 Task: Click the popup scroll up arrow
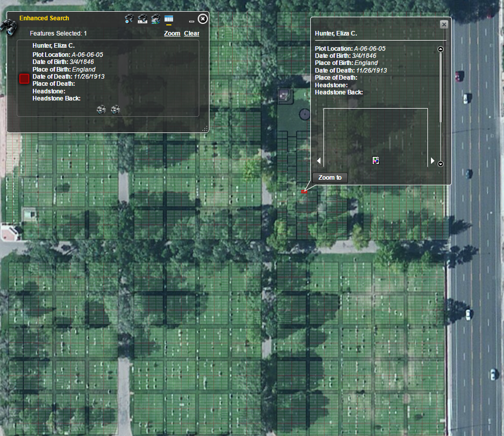tap(440, 49)
